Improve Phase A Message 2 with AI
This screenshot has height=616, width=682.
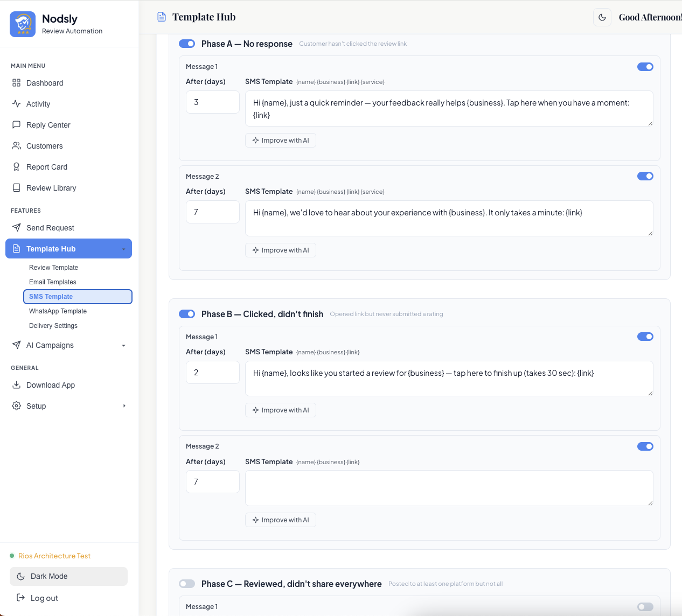pos(281,250)
